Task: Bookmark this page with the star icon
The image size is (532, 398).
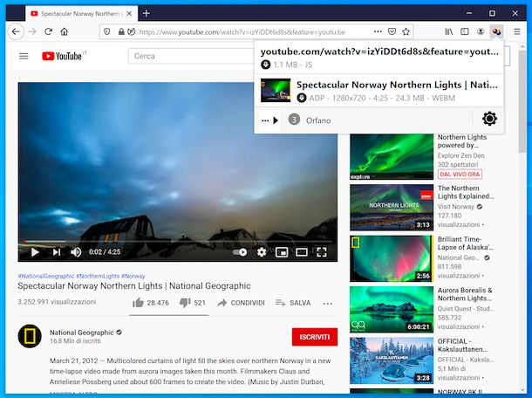Action: point(406,31)
